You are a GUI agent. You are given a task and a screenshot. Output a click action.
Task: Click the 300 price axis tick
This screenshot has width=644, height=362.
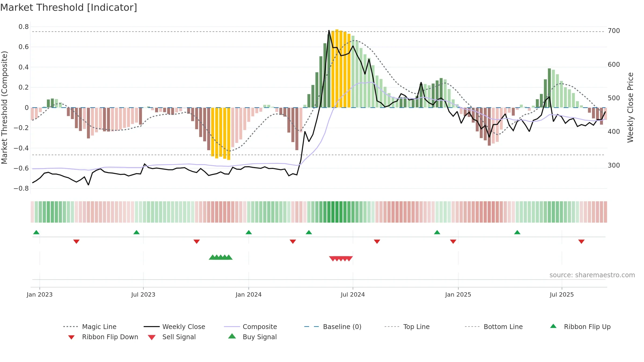(x=614, y=165)
